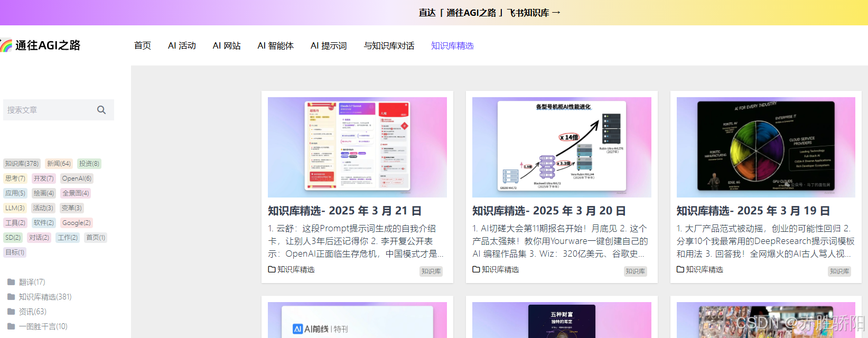Open the 五种财富 card thumbnail
This screenshot has height=338, width=868.
(x=562, y=320)
